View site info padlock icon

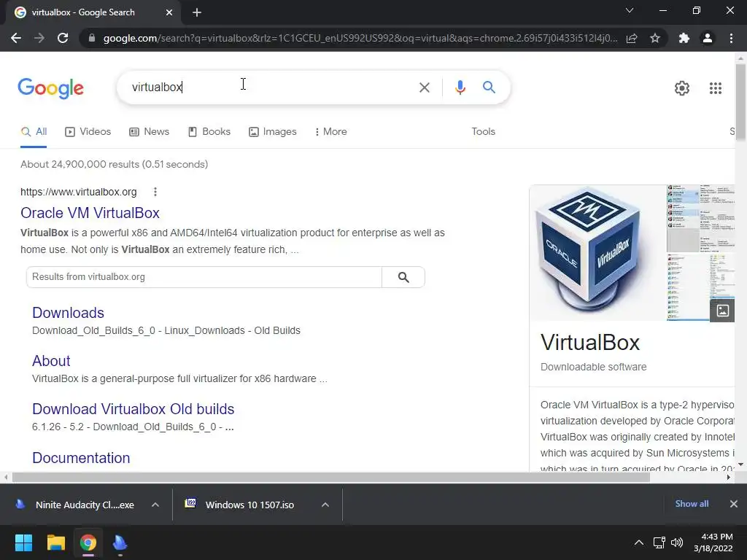91,38
